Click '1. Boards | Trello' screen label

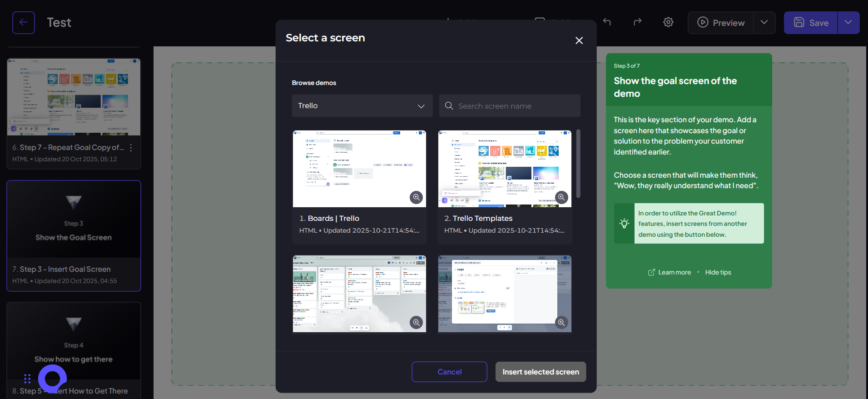pos(329,219)
